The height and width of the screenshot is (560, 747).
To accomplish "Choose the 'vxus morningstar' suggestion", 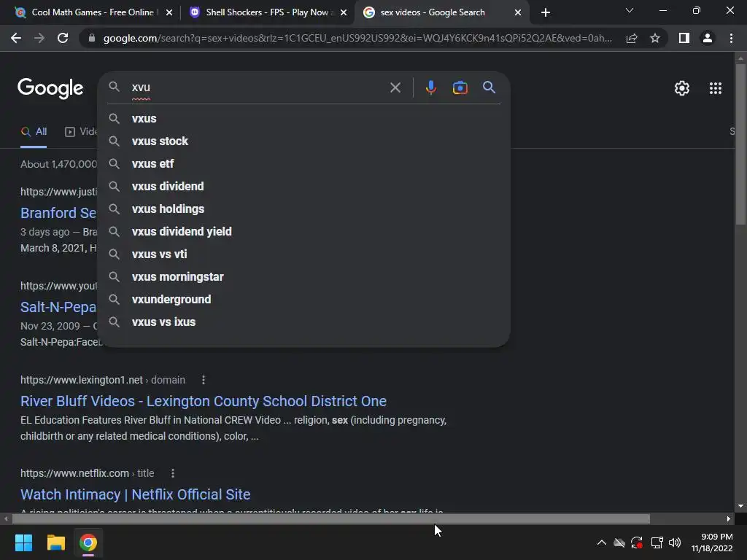I will point(304,276).
